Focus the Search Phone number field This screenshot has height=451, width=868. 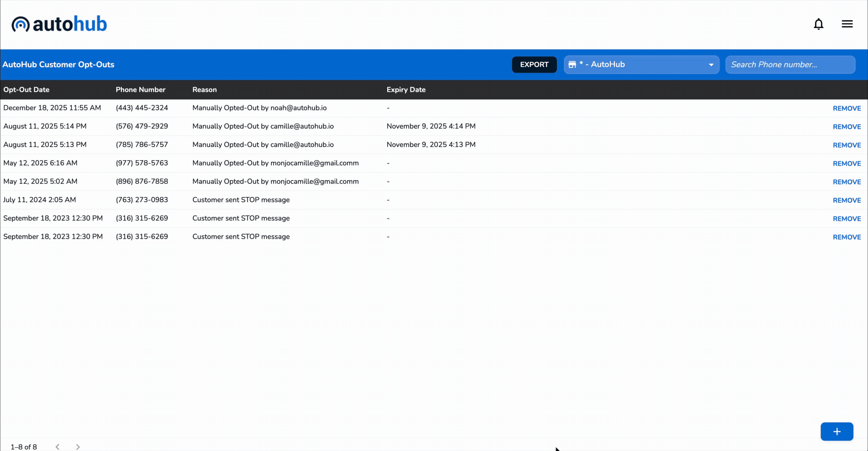click(790, 64)
